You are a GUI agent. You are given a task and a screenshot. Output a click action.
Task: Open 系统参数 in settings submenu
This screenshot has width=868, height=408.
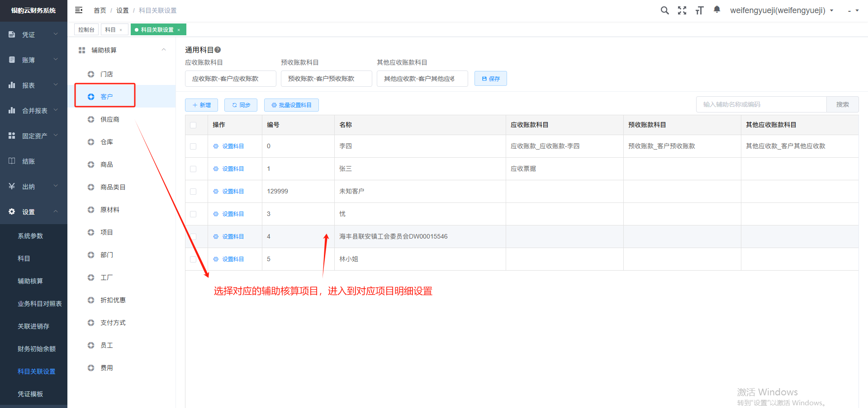coord(30,236)
